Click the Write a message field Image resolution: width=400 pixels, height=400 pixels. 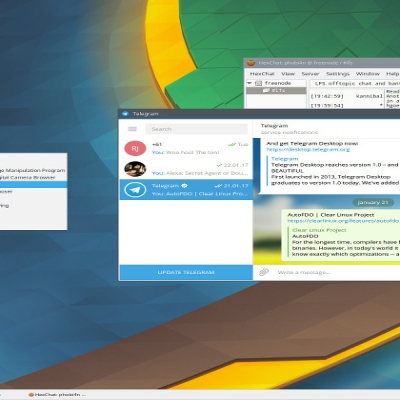[x=337, y=272]
